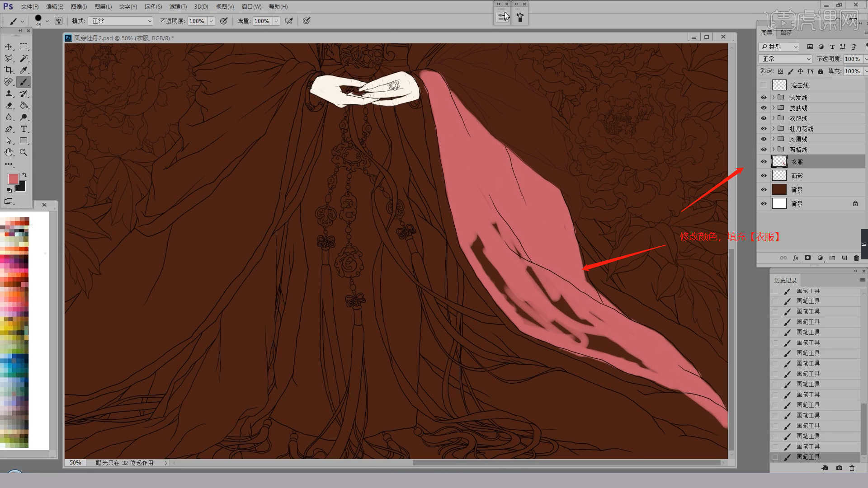The height and width of the screenshot is (488, 868).
Task: Toggle pressure for opacity button
Action: (x=224, y=21)
